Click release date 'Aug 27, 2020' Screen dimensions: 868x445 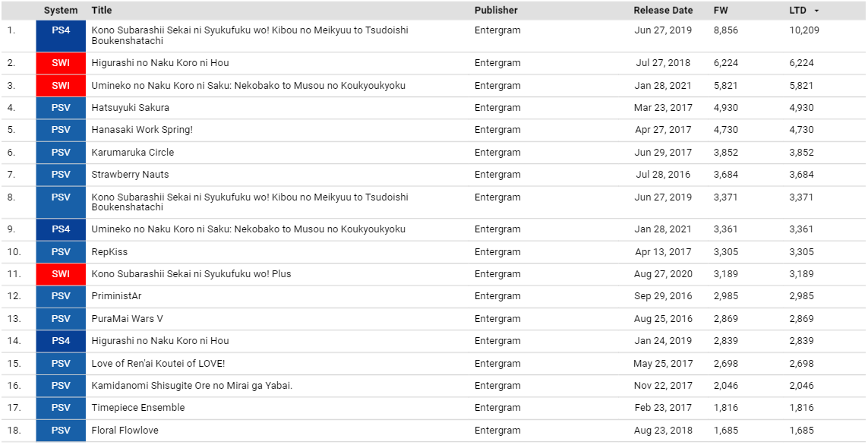click(x=663, y=275)
